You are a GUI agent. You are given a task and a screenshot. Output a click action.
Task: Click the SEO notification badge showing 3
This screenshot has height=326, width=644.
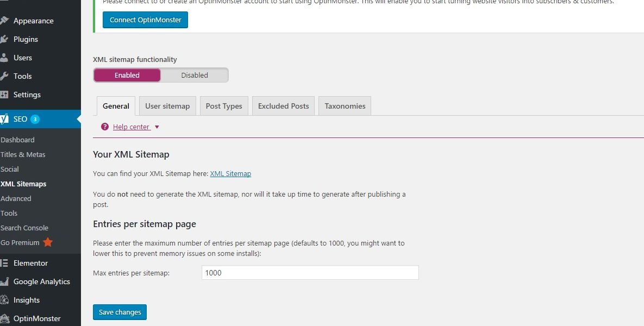pyautogui.click(x=35, y=119)
